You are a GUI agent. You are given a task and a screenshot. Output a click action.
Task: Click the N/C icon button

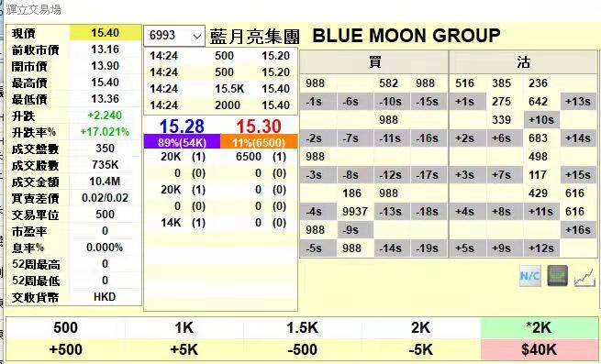pyautogui.click(x=530, y=276)
